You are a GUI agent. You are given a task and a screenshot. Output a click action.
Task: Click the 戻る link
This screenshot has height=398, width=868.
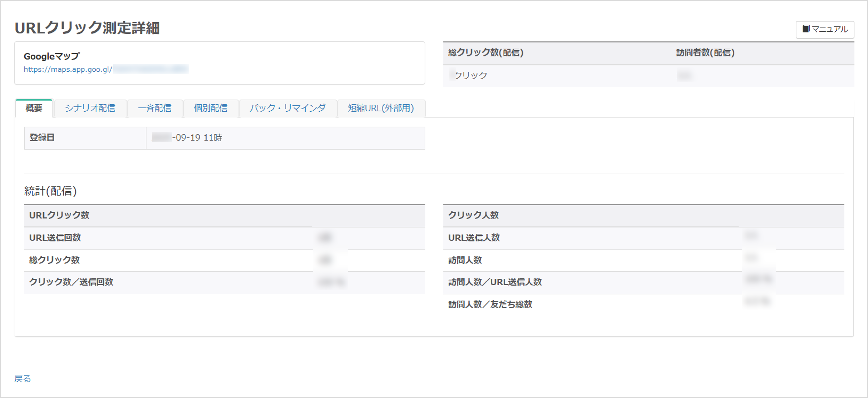[22, 378]
